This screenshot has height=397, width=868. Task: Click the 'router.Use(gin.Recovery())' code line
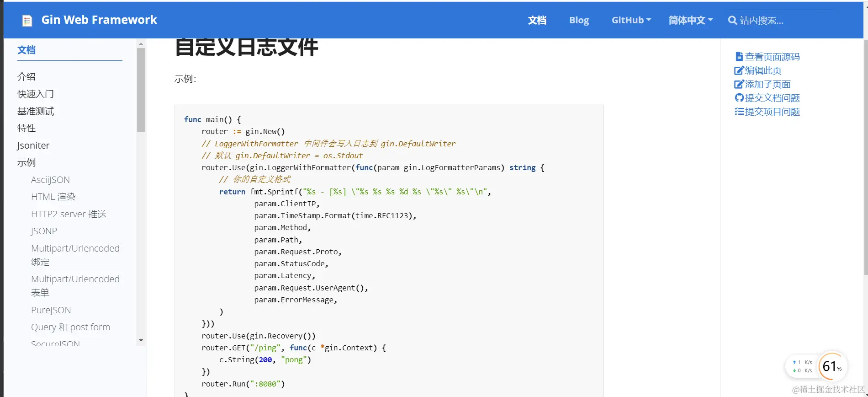pyautogui.click(x=259, y=336)
